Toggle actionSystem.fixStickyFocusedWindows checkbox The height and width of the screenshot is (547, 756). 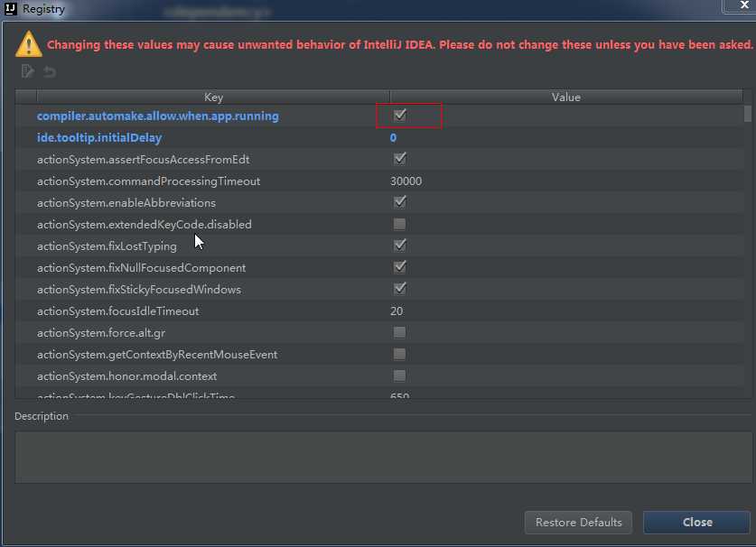400,289
